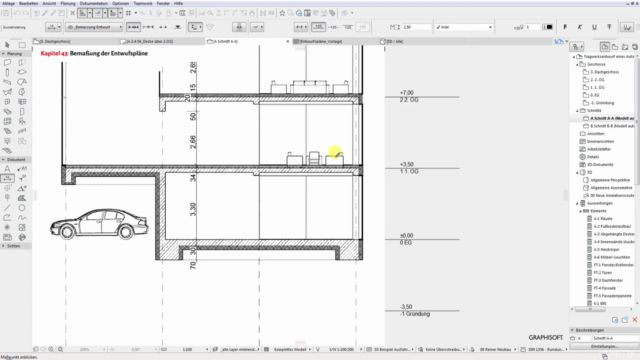Screen dimensions: 640x360
Task: Open B Schnitt B-B in the Navigator
Action: 612,126
